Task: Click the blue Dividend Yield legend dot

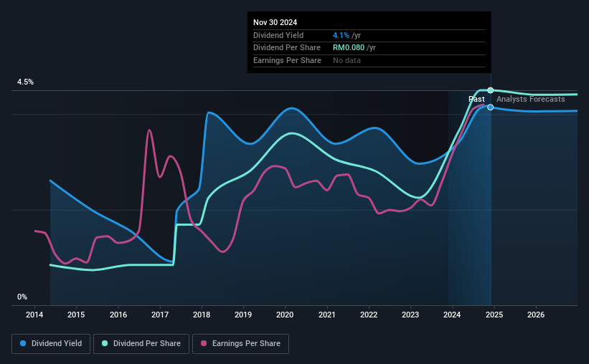Action: 23,343
